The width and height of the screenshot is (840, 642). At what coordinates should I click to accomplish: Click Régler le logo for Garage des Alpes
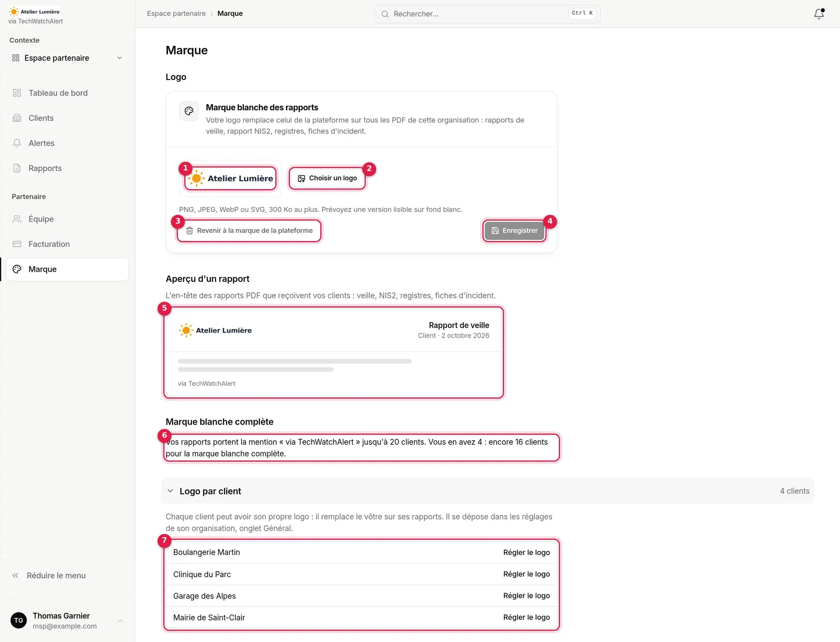526,596
